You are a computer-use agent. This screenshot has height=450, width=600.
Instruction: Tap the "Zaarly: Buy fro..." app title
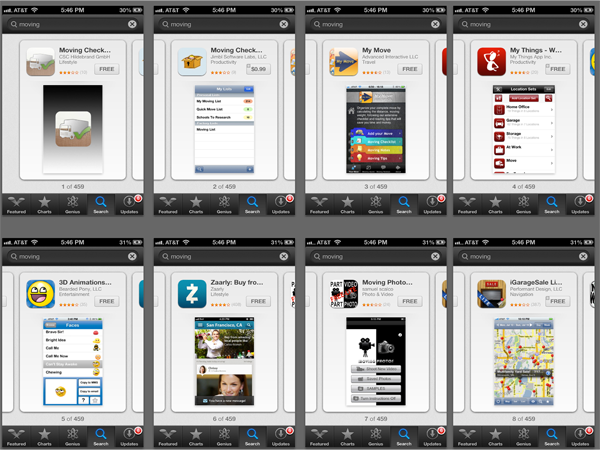[236, 282]
